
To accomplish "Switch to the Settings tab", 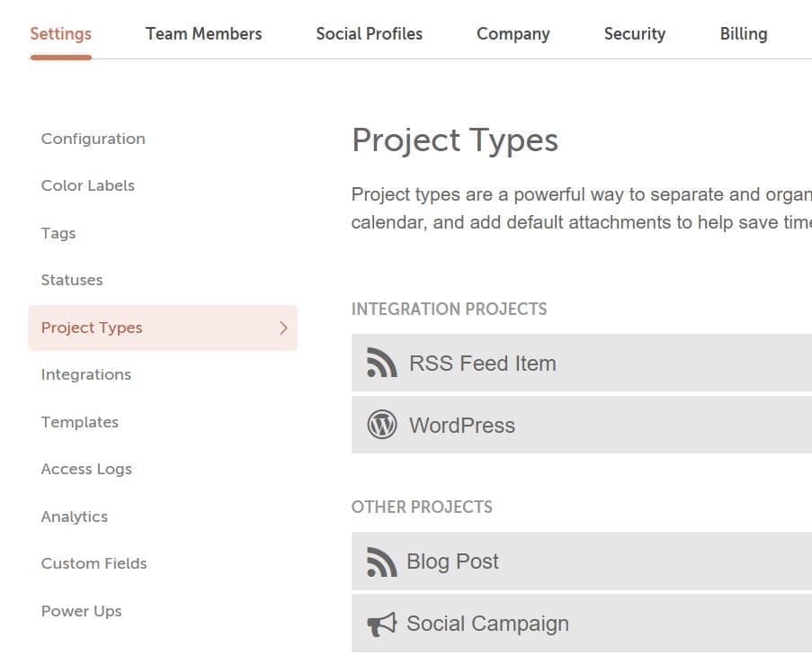I will point(60,33).
